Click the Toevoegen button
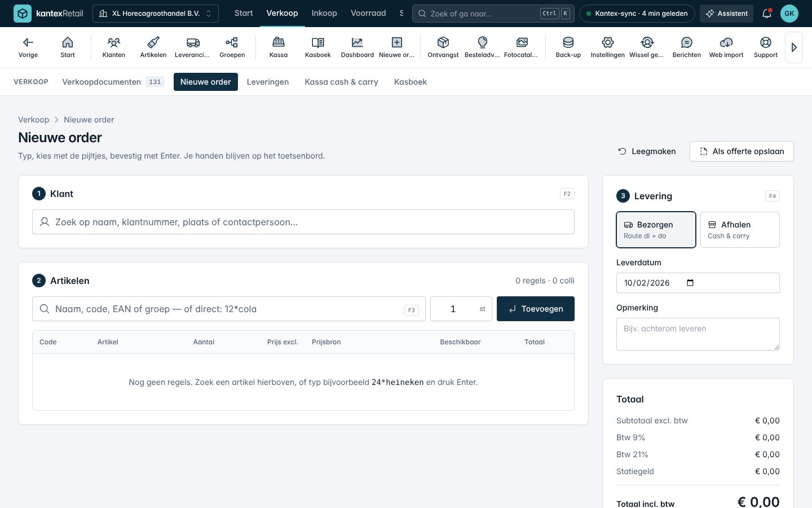 (x=536, y=309)
